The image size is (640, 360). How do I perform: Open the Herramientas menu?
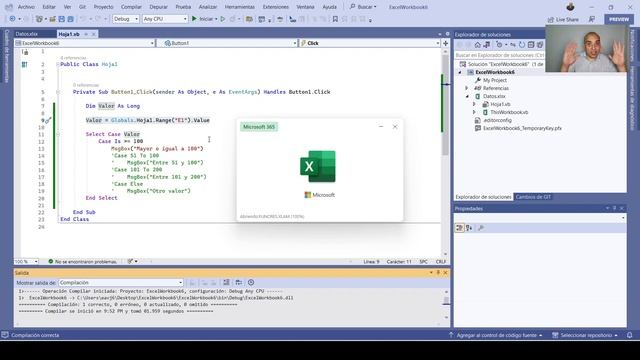tap(240, 7)
